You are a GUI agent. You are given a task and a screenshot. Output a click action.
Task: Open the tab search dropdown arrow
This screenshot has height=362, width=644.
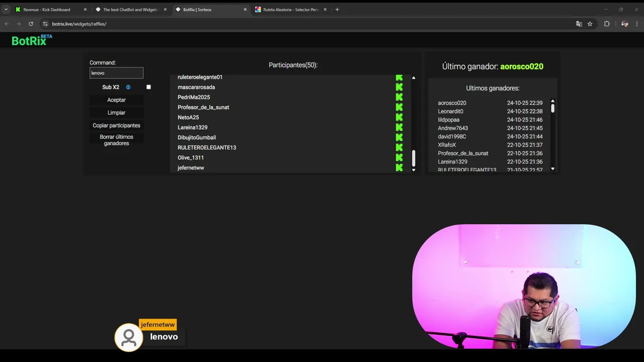coord(6,10)
